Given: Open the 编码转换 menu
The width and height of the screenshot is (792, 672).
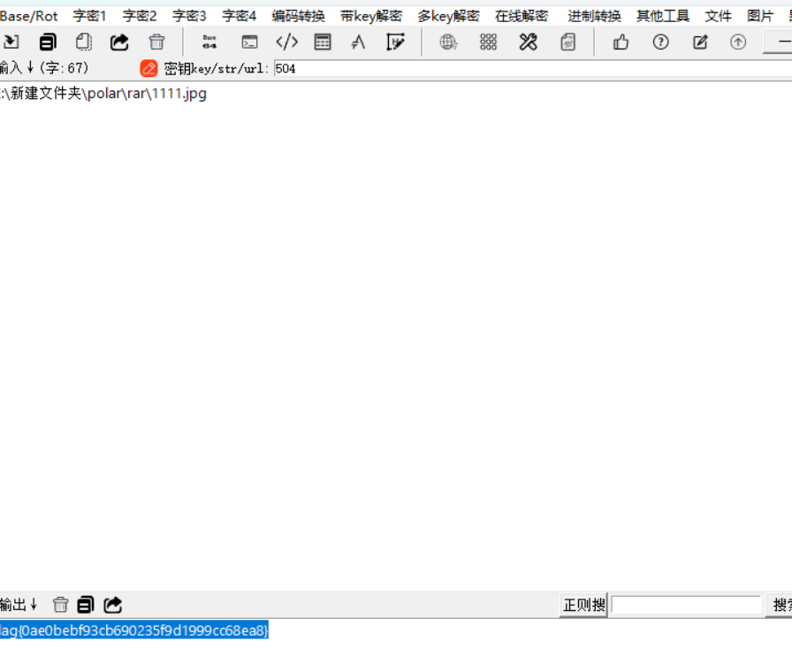Looking at the screenshot, I should 298,16.
